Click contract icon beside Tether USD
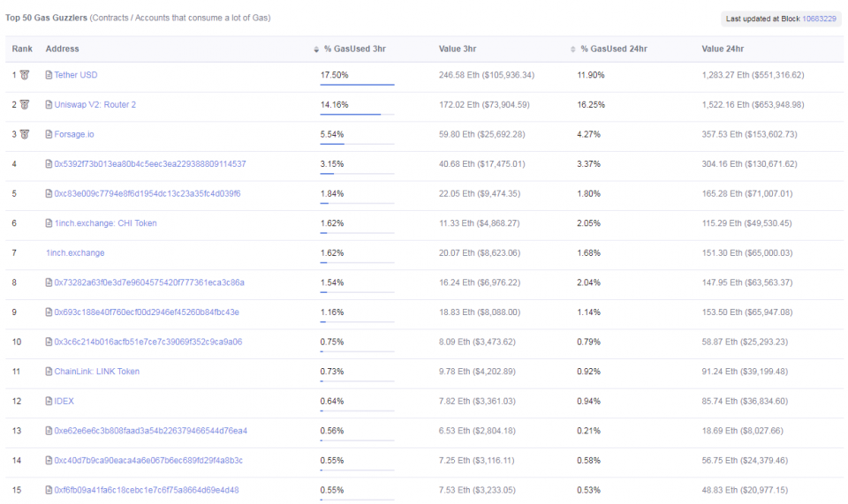The width and height of the screenshot is (848, 504). pos(49,75)
